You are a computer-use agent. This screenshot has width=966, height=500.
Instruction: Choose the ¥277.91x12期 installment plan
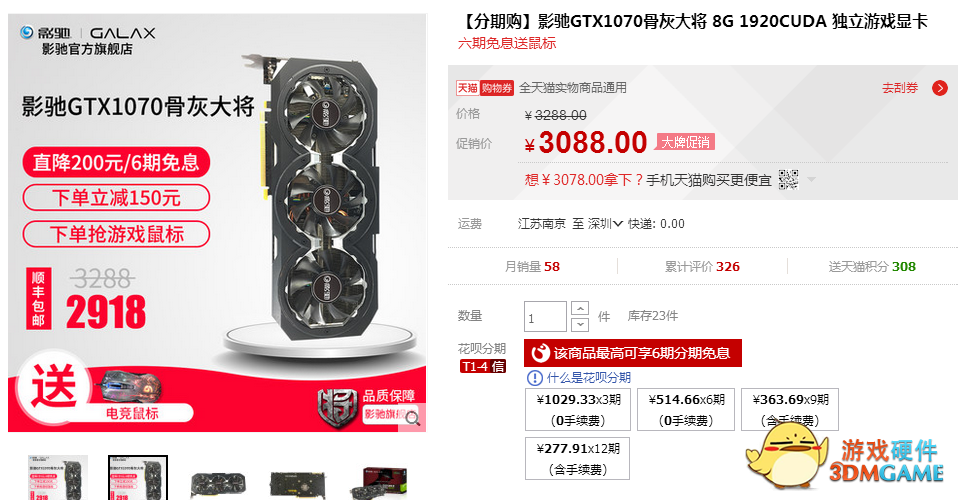[577, 458]
